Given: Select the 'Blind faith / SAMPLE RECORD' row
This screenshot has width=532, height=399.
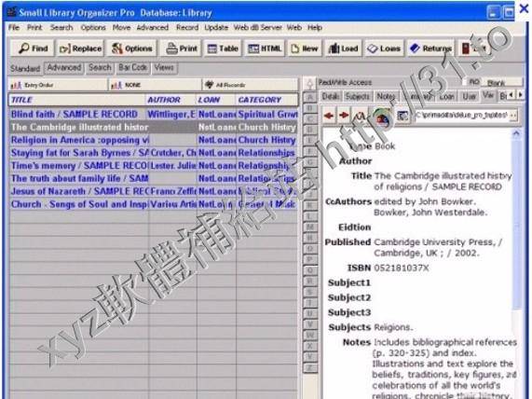Looking at the screenshot, I should click(154, 114).
